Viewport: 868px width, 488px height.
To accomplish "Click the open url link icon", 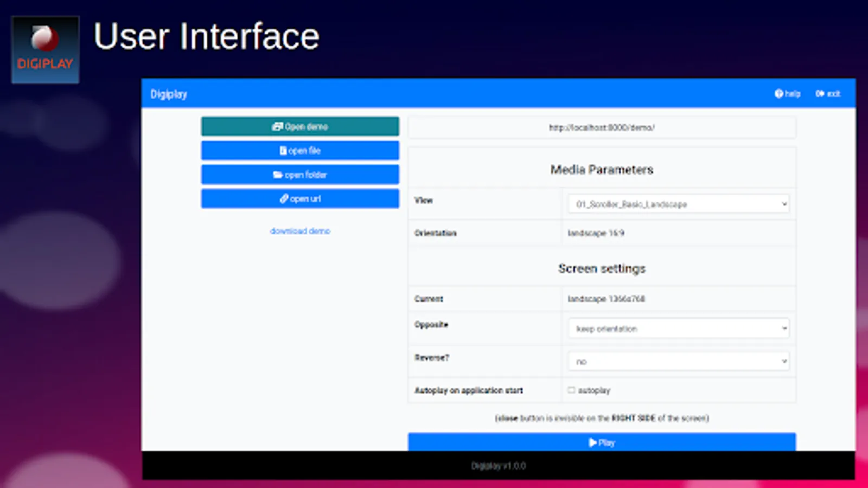I will [284, 198].
